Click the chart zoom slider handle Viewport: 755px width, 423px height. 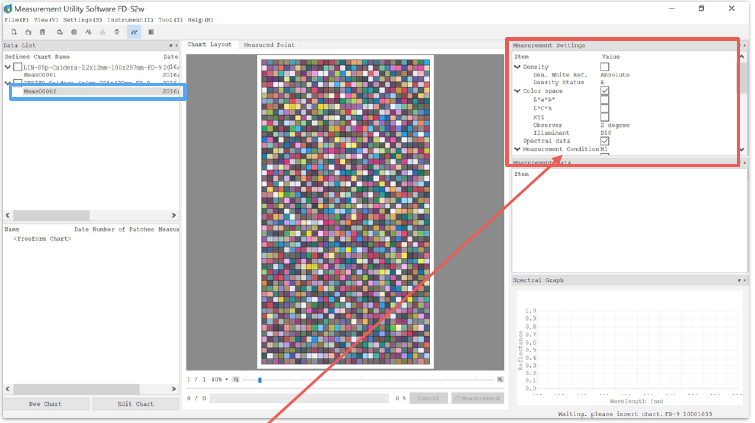tap(260, 380)
